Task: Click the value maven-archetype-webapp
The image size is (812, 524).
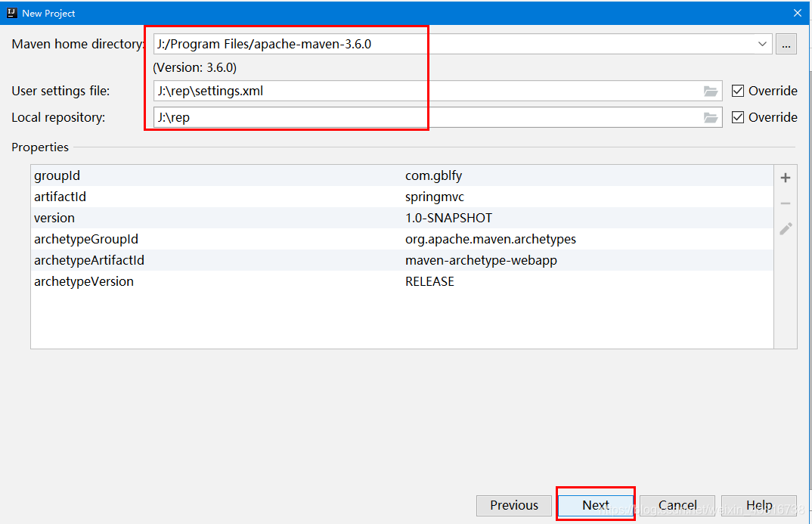Action: pos(481,260)
